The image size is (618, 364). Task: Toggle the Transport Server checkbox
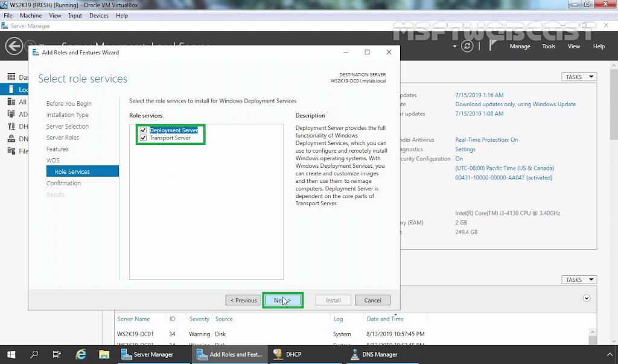(143, 138)
